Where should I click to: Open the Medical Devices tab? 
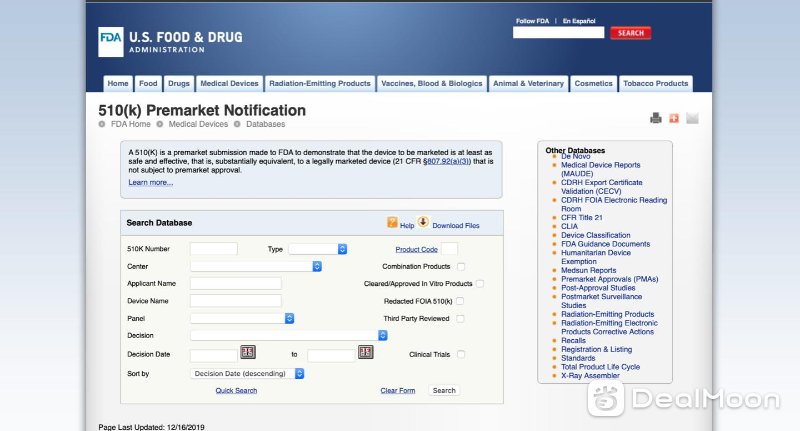click(x=229, y=84)
